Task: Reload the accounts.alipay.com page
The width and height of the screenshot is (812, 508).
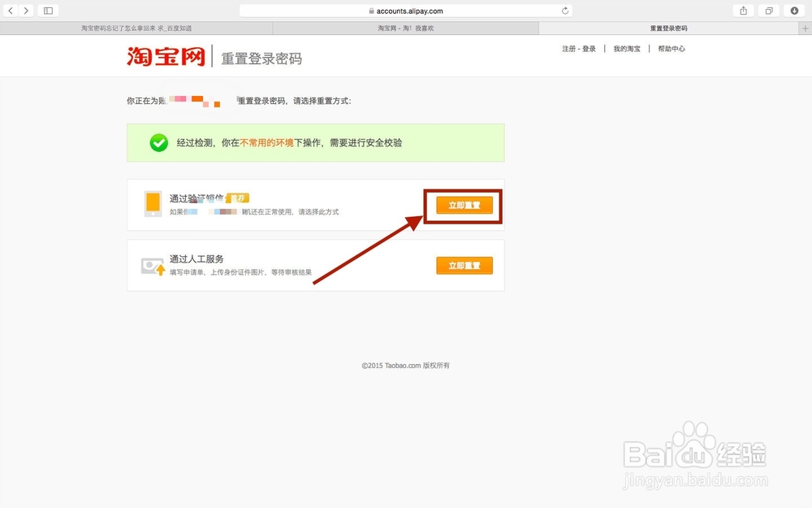Action: (x=564, y=11)
